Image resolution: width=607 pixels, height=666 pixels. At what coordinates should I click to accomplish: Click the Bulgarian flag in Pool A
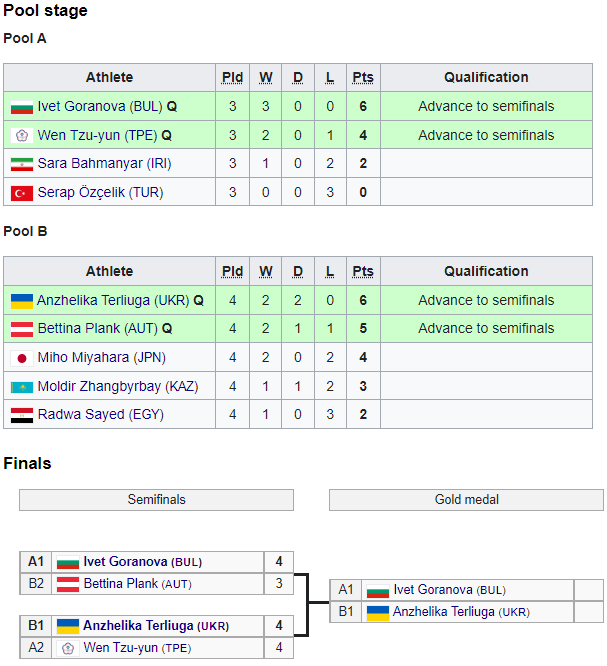click(x=21, y=107)
